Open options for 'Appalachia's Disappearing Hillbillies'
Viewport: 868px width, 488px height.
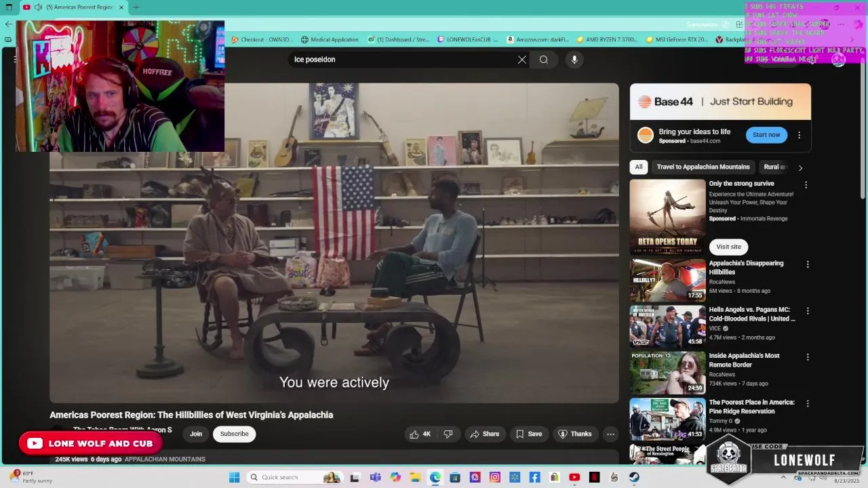(x=808, y=264)
